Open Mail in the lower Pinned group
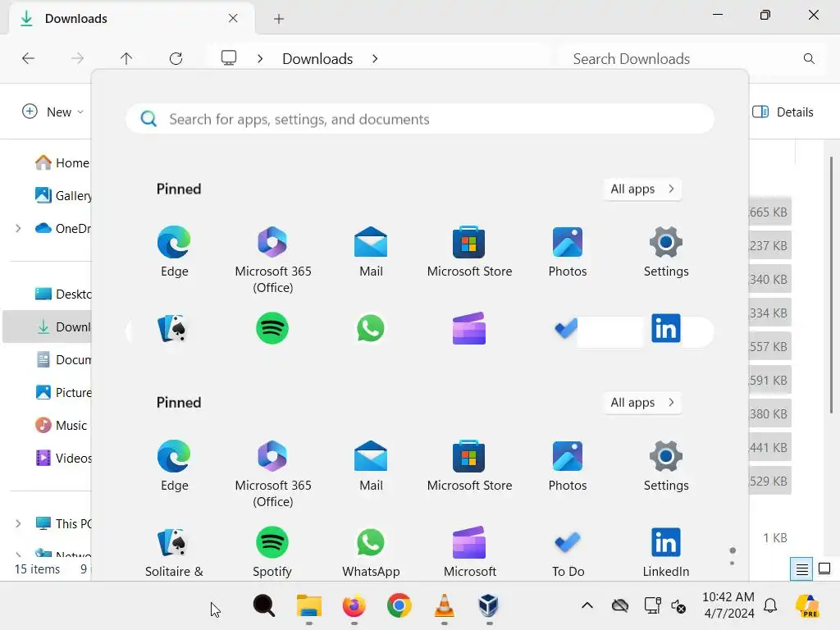The width and height of the screenshot is (840, 630). pos(371,466)
